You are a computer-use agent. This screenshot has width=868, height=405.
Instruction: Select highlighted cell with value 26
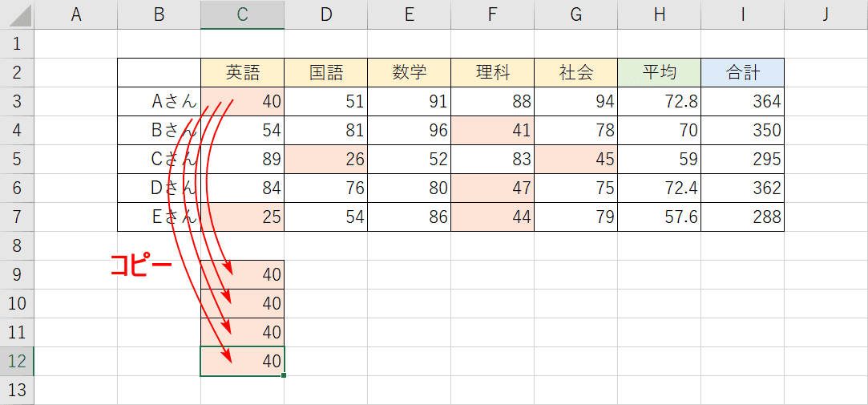[x=326, y=159]
